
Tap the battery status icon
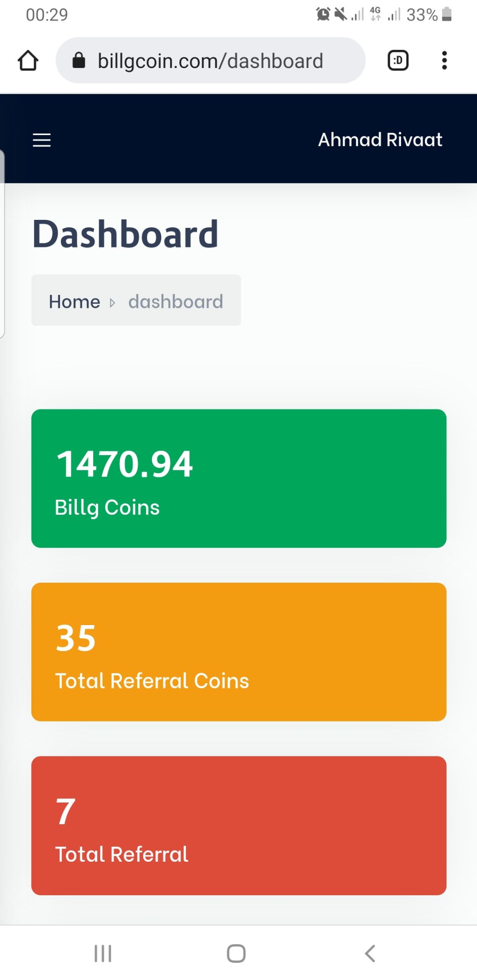[x=447, y=14]
